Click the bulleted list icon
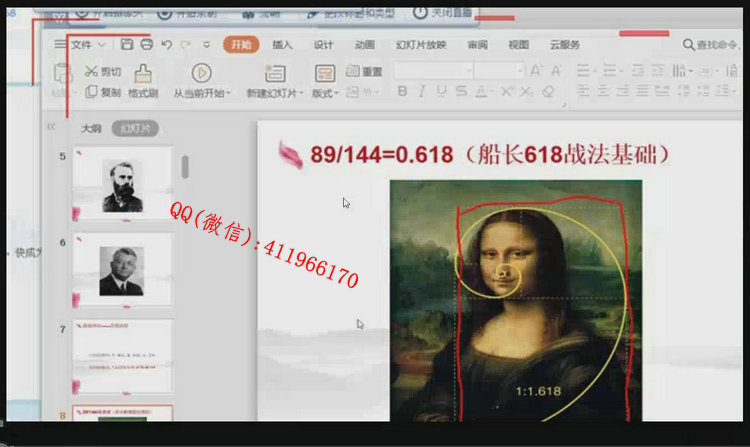 coord(583,71)
